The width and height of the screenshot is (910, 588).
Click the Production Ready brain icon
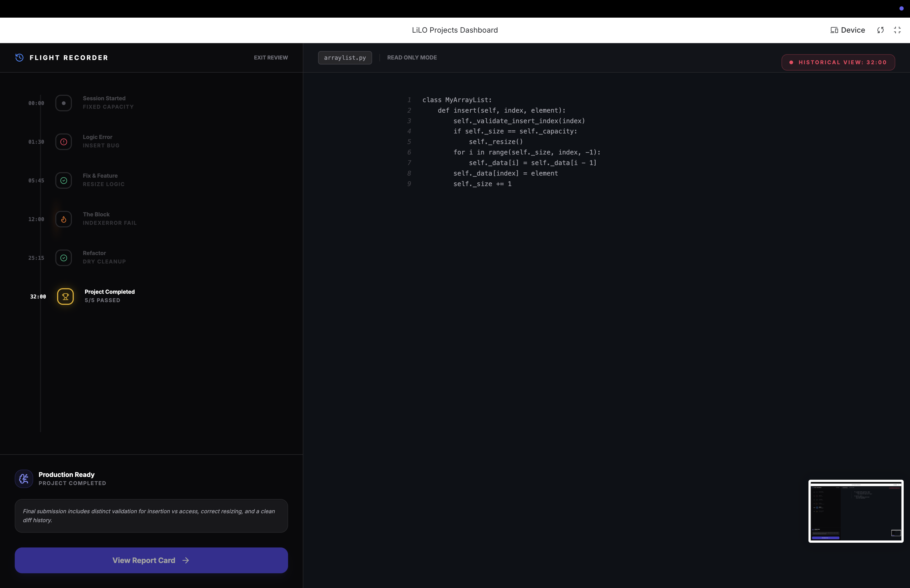point(24,479)
